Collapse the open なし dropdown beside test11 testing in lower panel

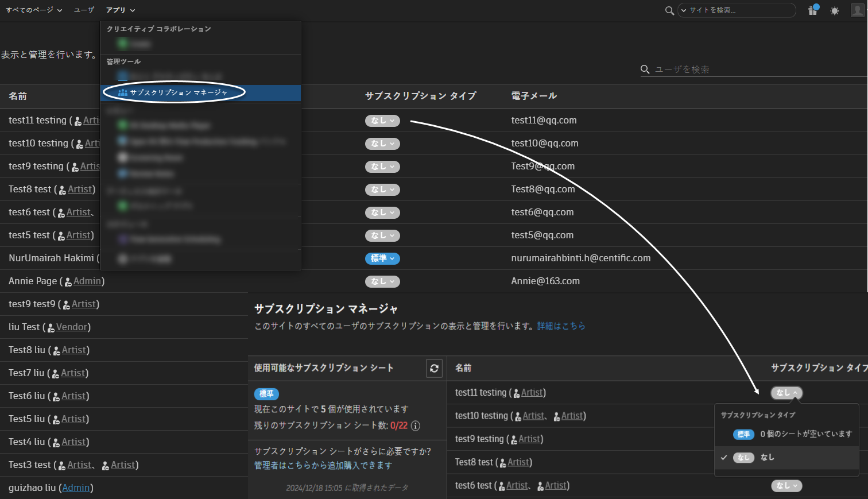point(786,393)
